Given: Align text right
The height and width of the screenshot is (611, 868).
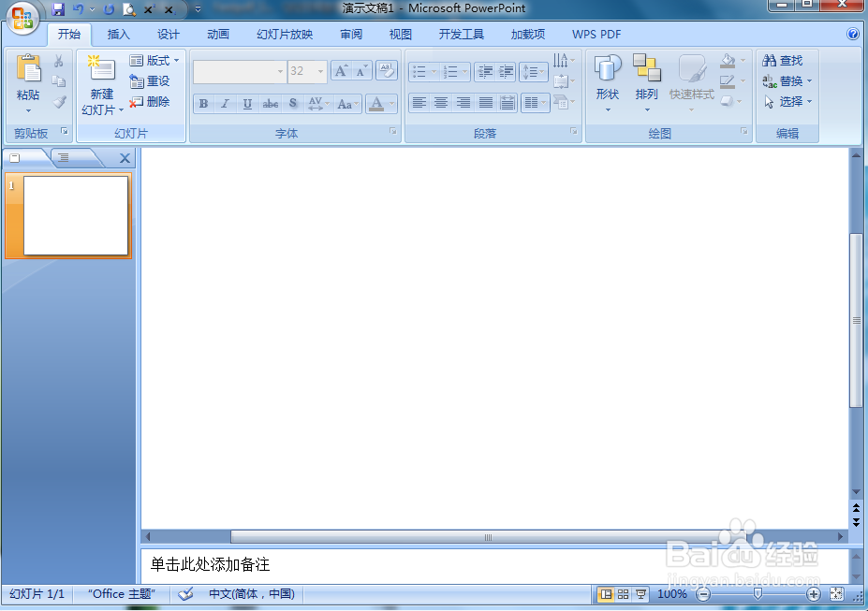Looking at the screenshot, I should pyautogui.click(x=463, y=103).
